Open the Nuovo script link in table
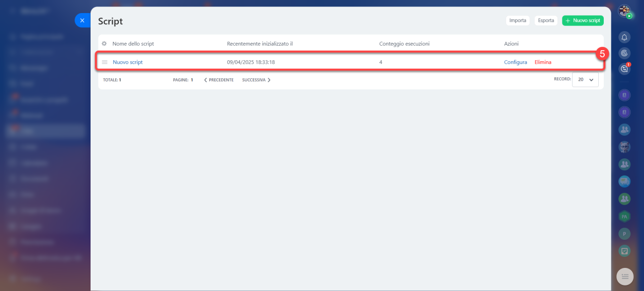The width and height of the screenshot is (644, 291). point(128,62)
